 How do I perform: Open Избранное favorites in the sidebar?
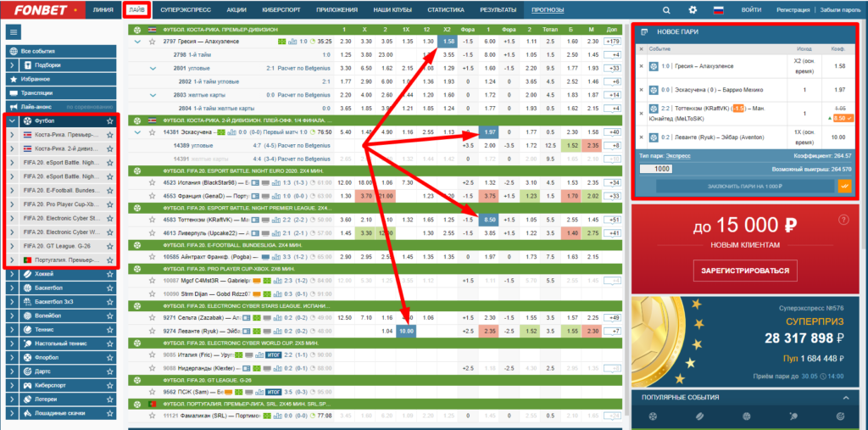point(61,79)
